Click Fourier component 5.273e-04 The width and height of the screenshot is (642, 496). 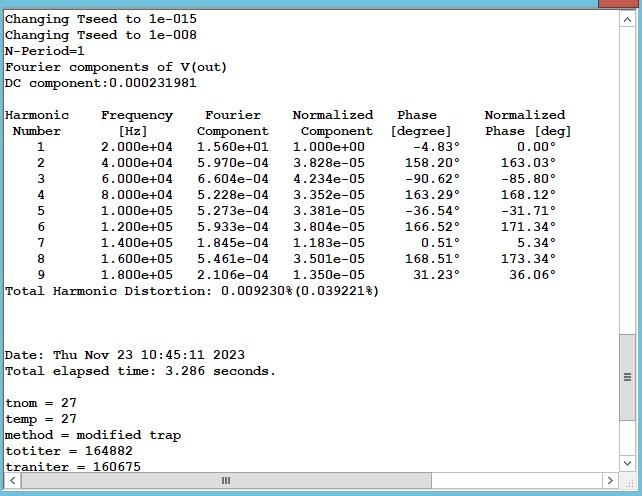[x=233, y=211]
